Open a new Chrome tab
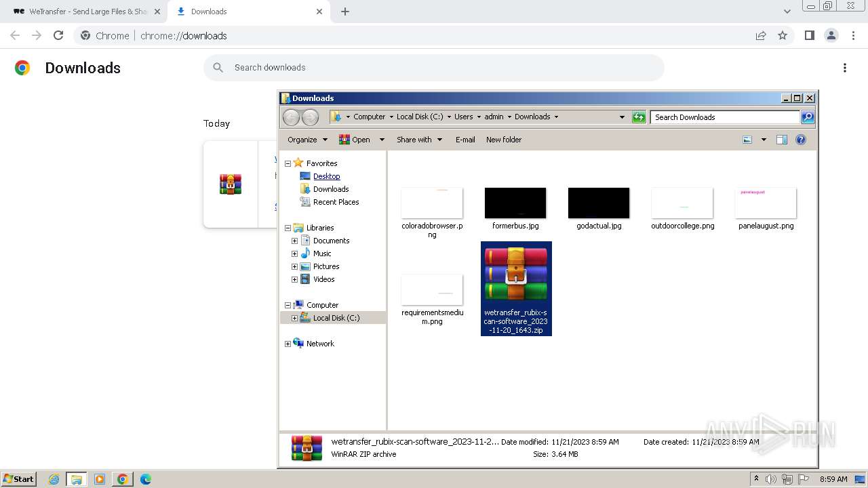This screenshot has width=868, height=488. (344, 12)
